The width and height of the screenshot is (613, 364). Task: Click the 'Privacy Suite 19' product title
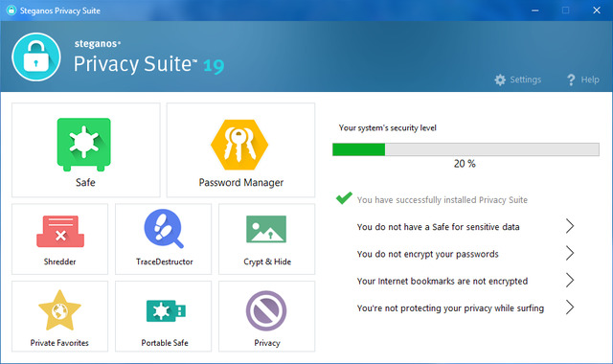149,64
